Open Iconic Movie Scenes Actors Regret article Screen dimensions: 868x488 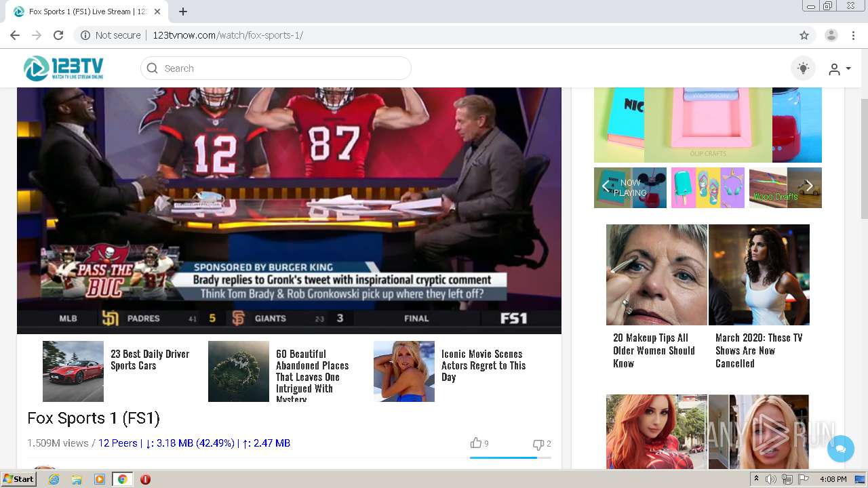484,365
